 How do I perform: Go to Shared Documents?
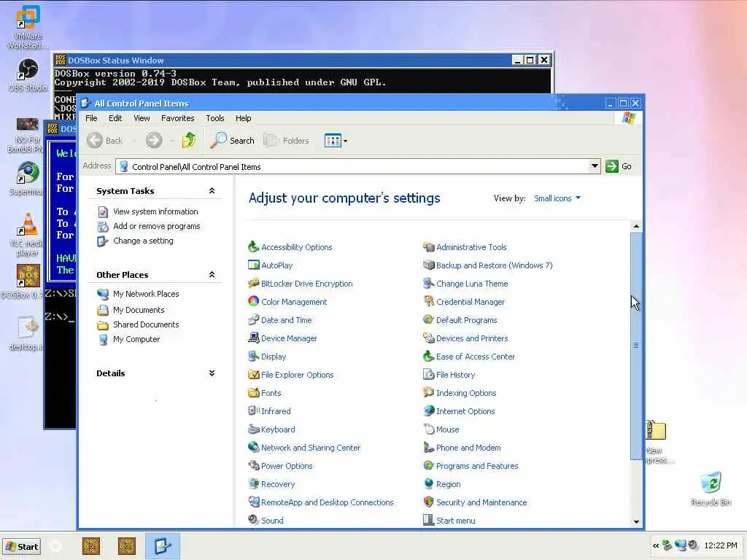click(x=146, y=324)
